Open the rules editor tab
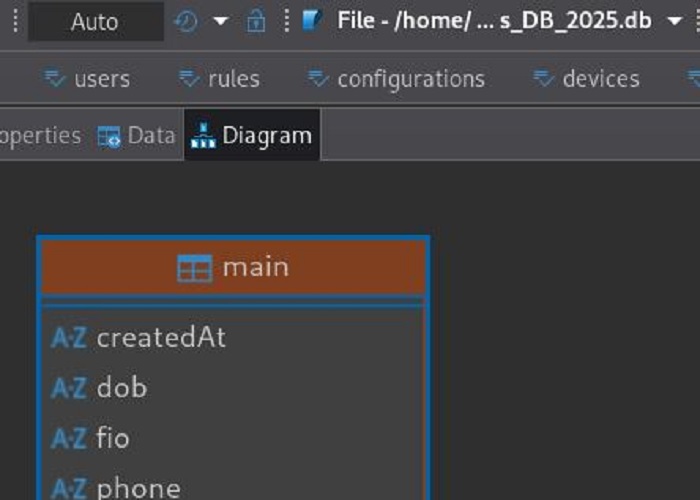The width and height of the screenshot is (700, 500). (219, 79)
